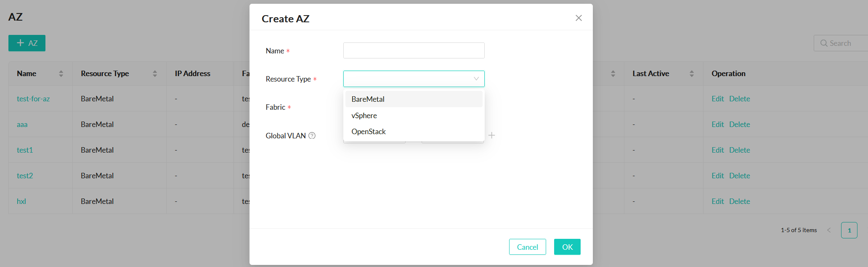Image resolution: width=868 pixels, height=267 pixels.
Task: Edit the aaa row
Action: 717,124
